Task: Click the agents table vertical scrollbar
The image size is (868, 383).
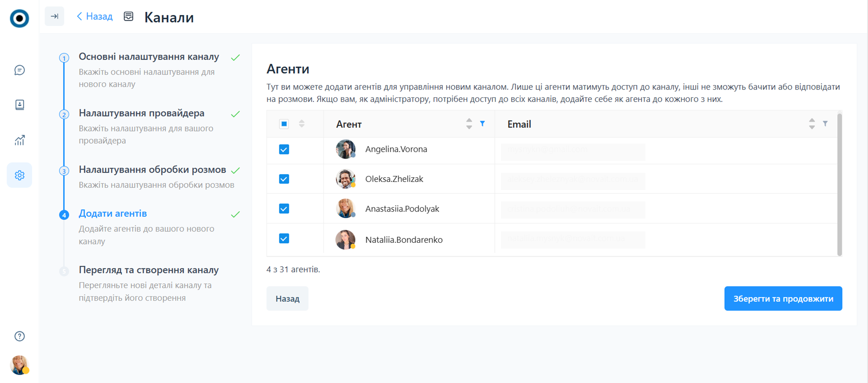Action: coord(839,184)
